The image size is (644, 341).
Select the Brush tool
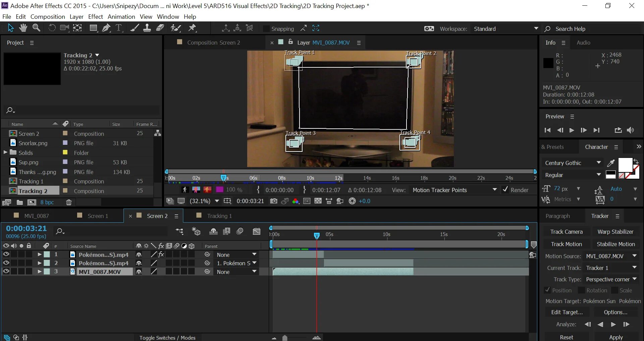click(135, 28)
